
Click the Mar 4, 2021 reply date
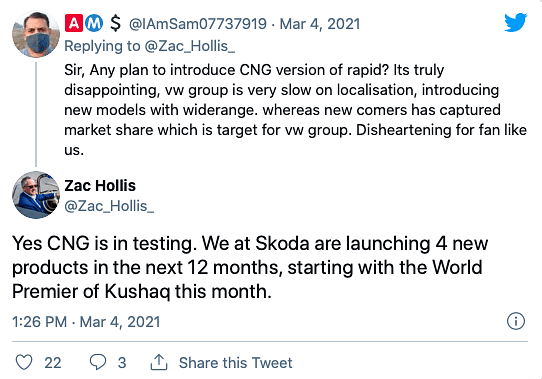click(x=320, y=24)
